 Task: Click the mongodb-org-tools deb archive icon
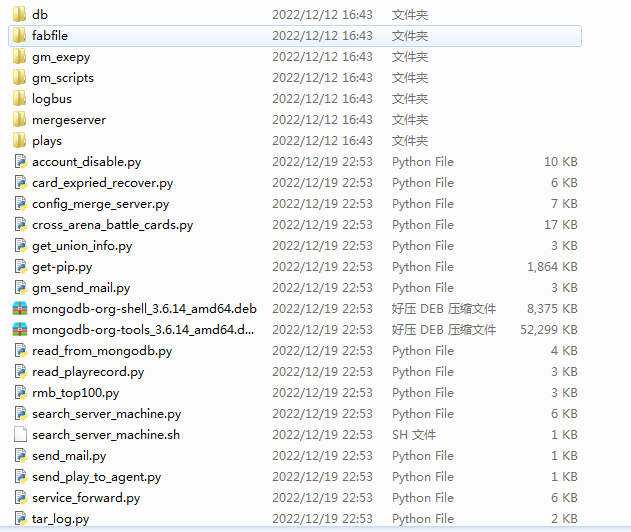(20, 329)
